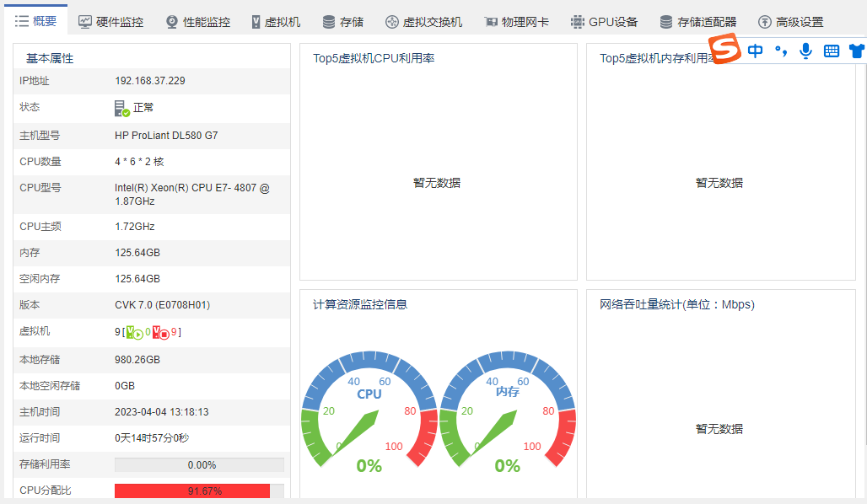Click the running VM count 0

[148, 332]
